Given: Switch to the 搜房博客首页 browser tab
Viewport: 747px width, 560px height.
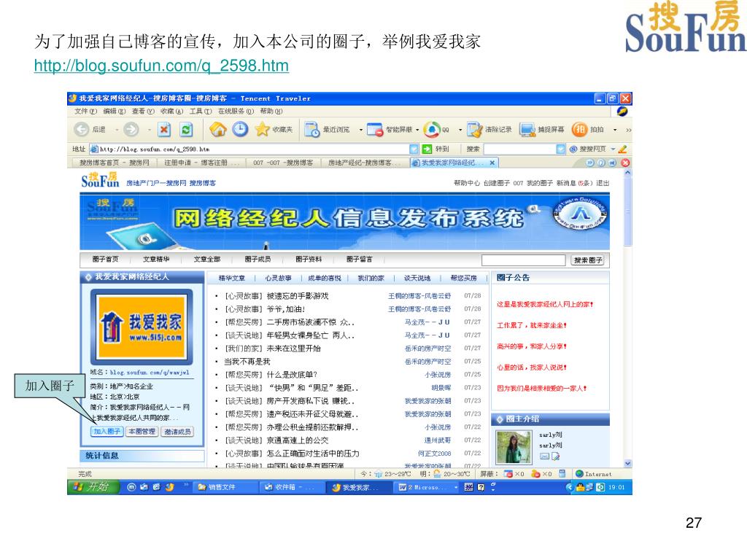Looking at the screenshot, I should (114, 163).
